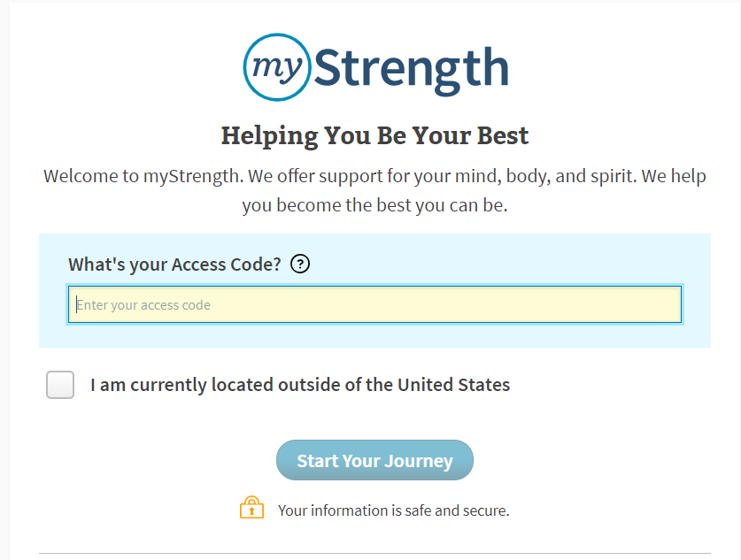Click the horizontal divider line at the bottom
Screen dimensions: 741x560
(x=374, y=553)
